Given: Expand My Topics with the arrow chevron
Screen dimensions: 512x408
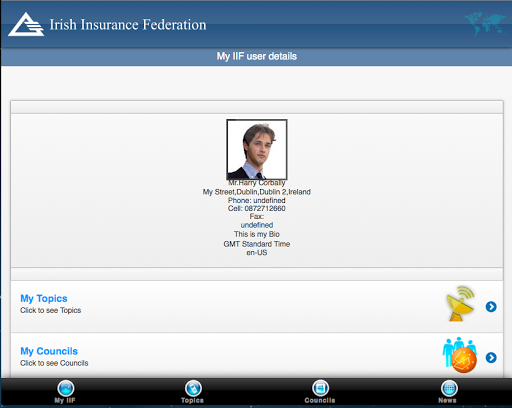Looking at the screenshot, I should click(491, 307).
